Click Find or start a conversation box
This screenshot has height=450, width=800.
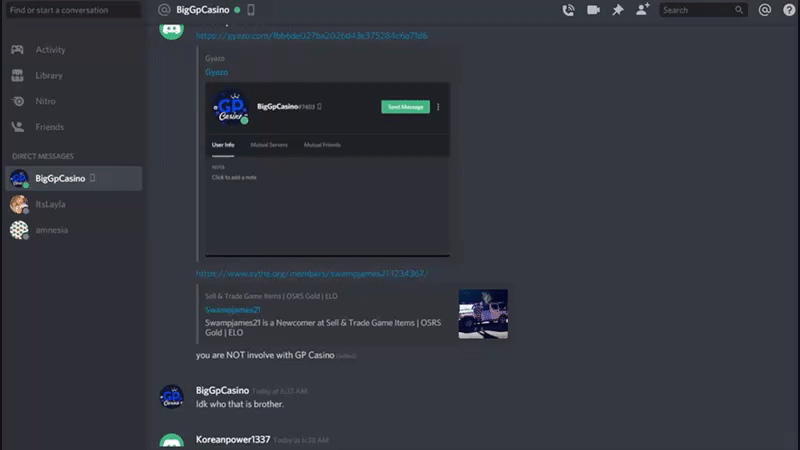[73, 10]
